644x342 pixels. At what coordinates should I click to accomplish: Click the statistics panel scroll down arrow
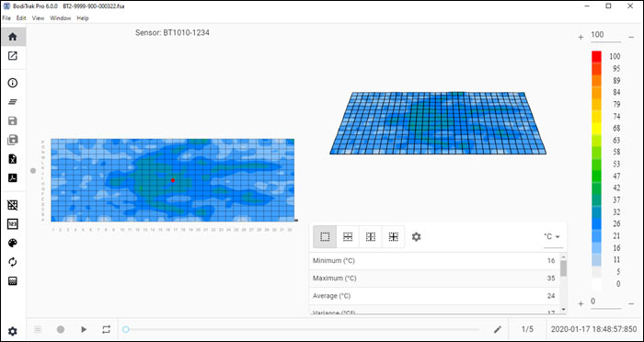(x=563, y=310)
